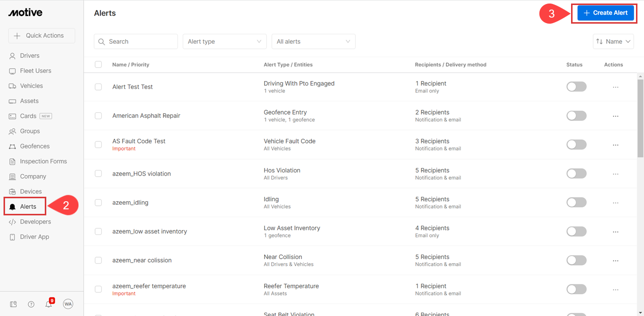Check the AS Fault Code Test row

(x=98, y=145)
